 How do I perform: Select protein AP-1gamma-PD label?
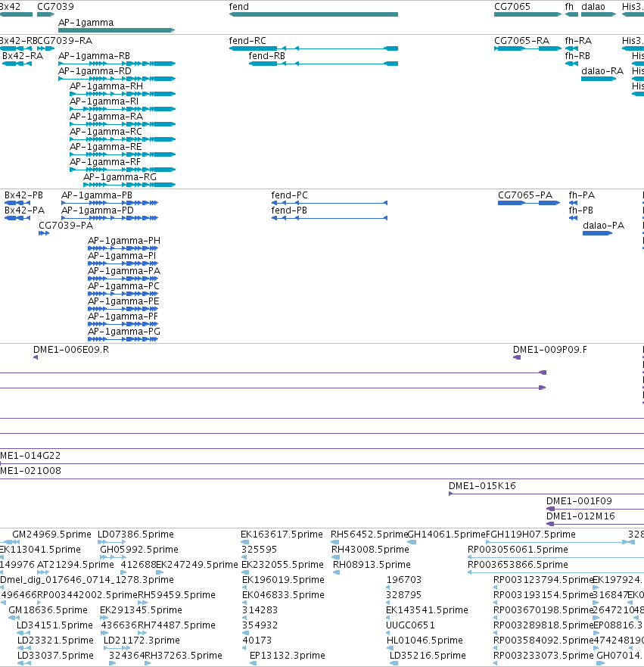98,210
